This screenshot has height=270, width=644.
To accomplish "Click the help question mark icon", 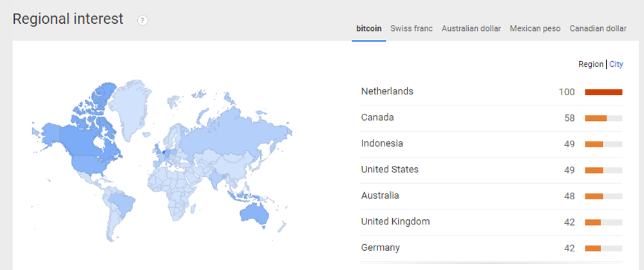I will pos(142,20).
